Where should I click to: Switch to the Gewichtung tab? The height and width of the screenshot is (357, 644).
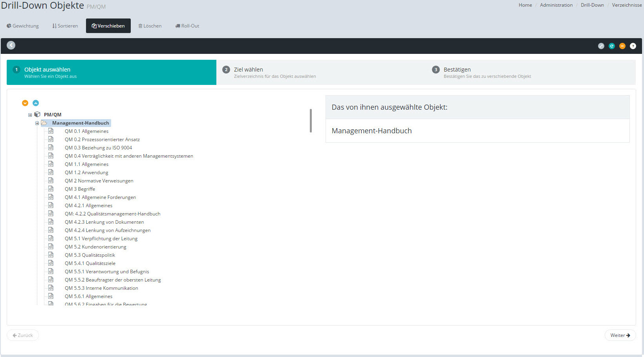click(23, 26)
